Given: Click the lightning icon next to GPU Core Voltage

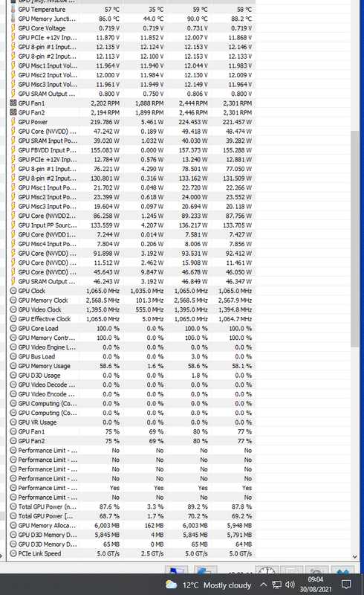Looking at the screenshot, I should coord(13,28).
